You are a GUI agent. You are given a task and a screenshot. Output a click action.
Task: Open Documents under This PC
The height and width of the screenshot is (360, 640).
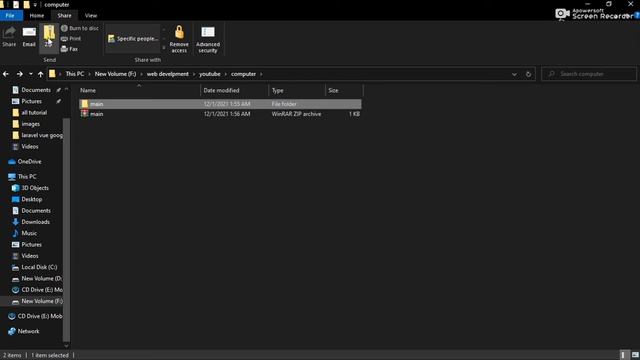36,211
